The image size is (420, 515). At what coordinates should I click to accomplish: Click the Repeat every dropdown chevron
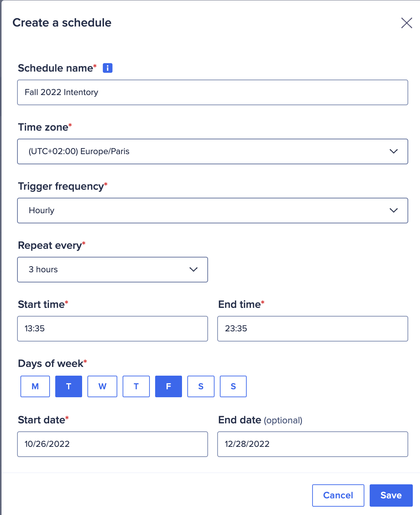click(193, 270)
